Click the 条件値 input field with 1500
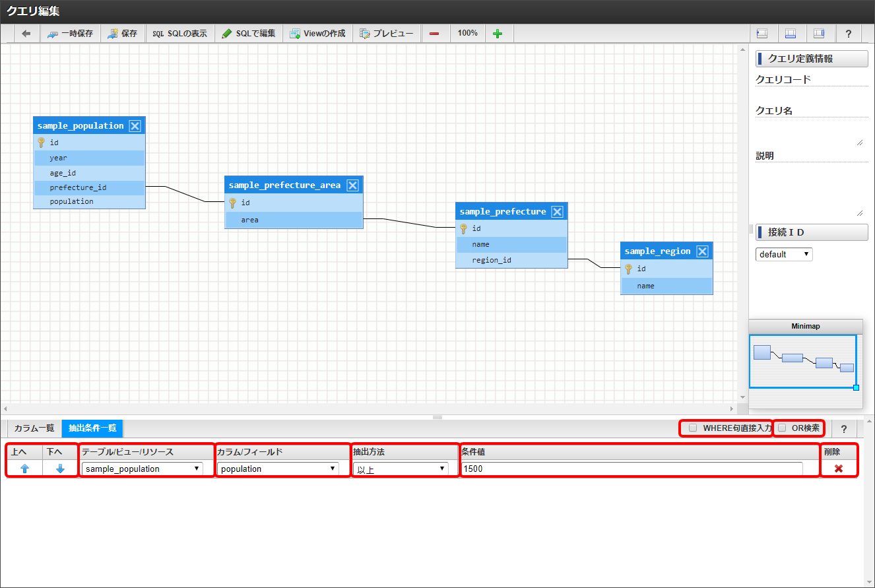The width and height of the screenshot is (875, 588). coord(632,469)
